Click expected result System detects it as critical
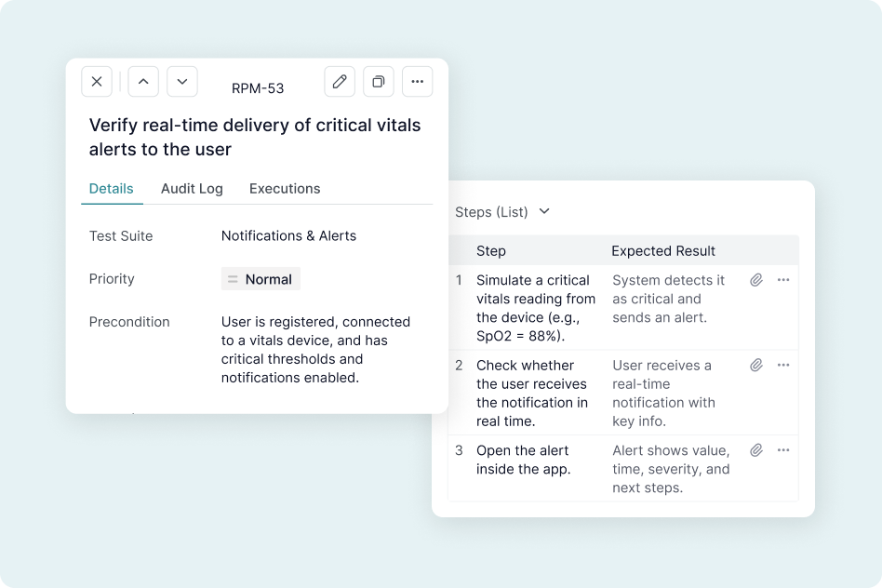The height and width of the screenshot is (588, 882). (x=668, y=299)
